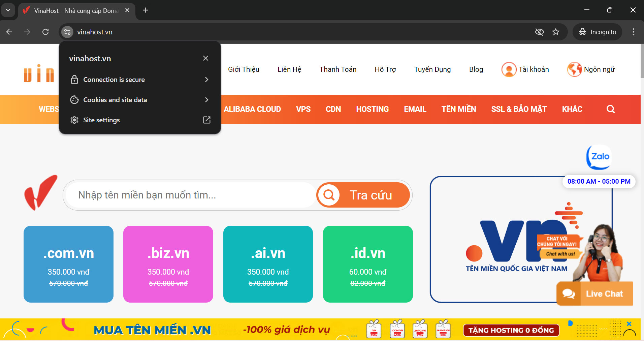Select the .biz.vn domain card

tap(168, 264)
